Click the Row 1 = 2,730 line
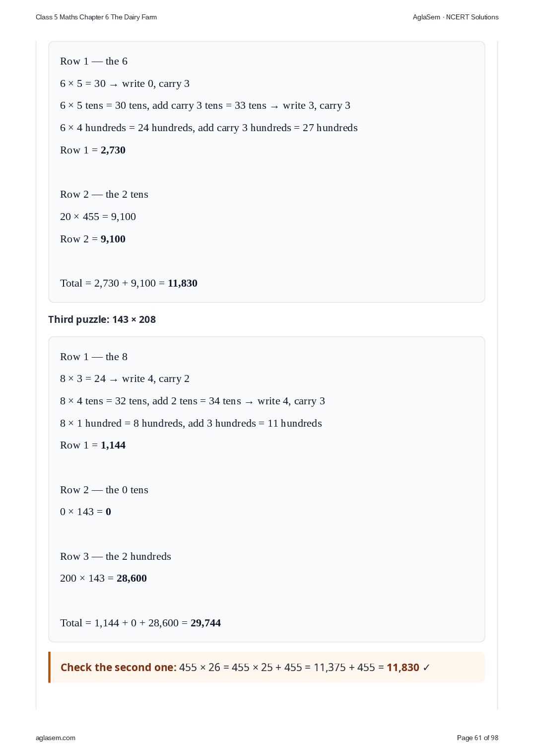534x756 pixels. click(x=93, y=150)
